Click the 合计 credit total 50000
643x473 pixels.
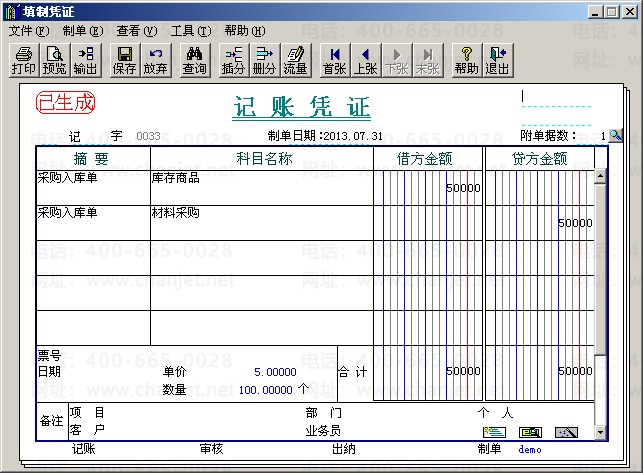tap(575, 371)
